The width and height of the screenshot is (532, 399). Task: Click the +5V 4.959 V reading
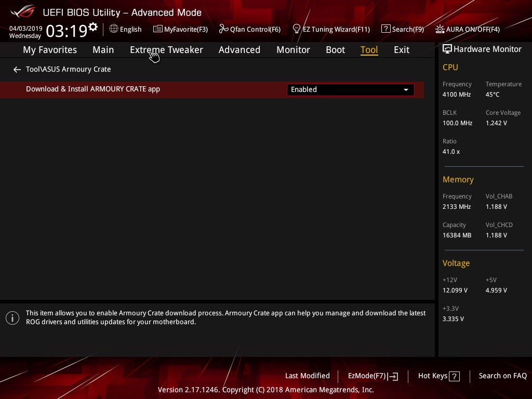click(496, 290)
